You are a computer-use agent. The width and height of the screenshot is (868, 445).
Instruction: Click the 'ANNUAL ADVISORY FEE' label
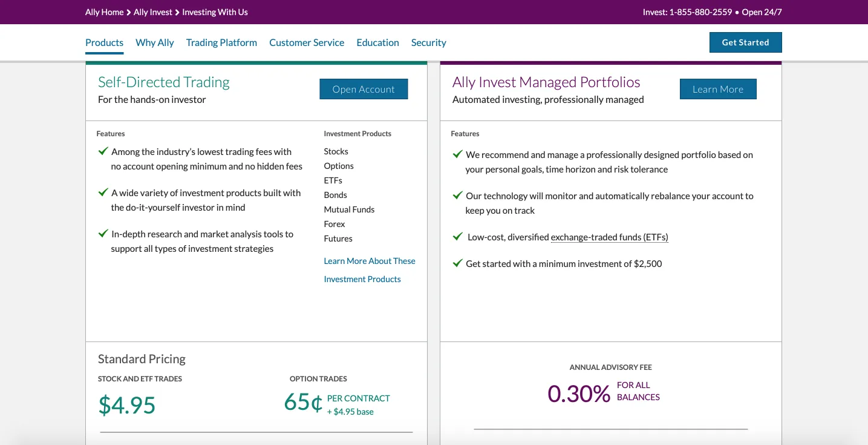[x=611, y=368]
